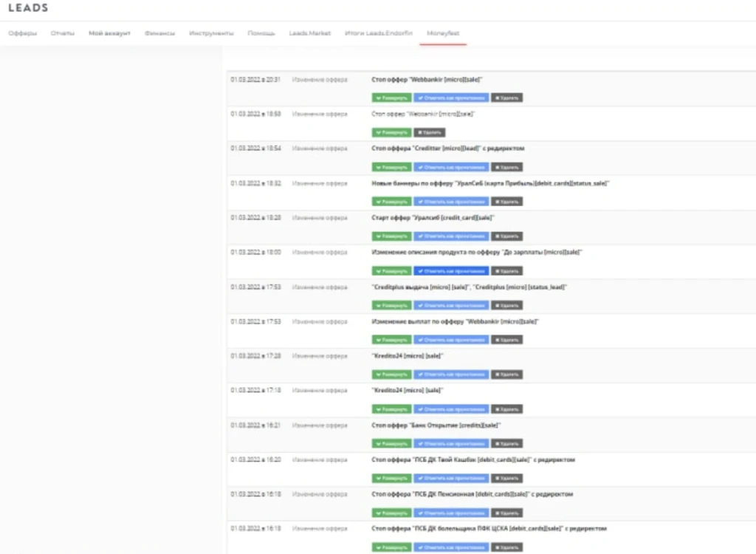The width and height of the screenshot is (756, 554).
Task: Delete the УралСиб new banners entry
Action: [506, 201]
